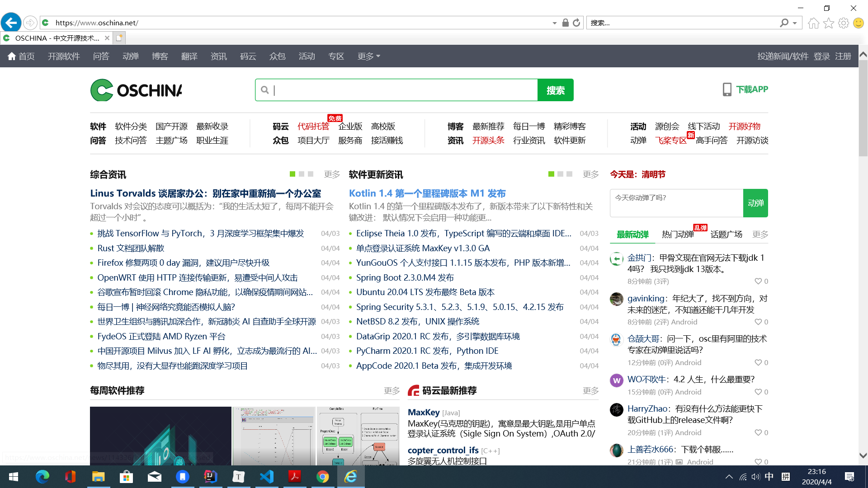
Task: Like the 金拱门 post via heart icon
Action: 758,281
